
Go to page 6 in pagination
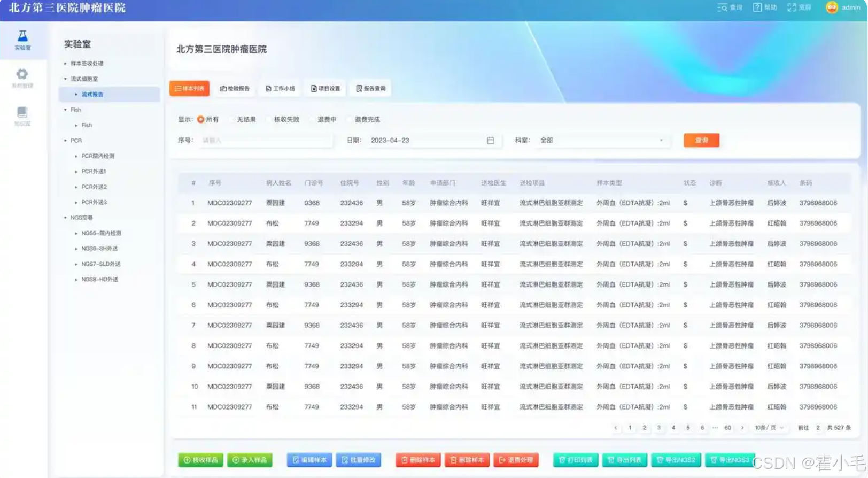(x=702, y=428)
